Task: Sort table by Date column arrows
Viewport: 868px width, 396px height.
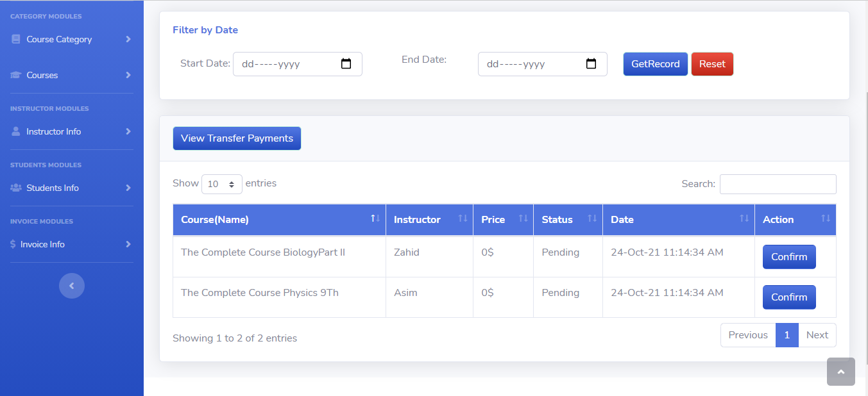Action: [x=744, y=219]
